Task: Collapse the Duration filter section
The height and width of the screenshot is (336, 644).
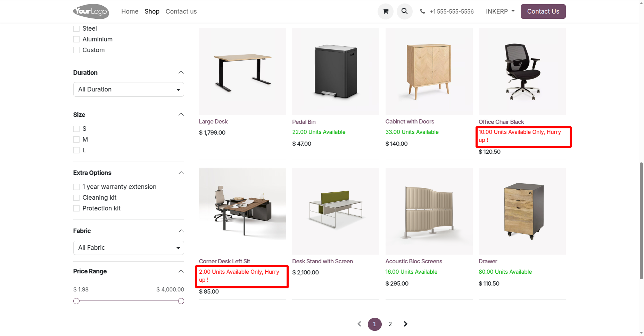Action: tap(181, 72)
